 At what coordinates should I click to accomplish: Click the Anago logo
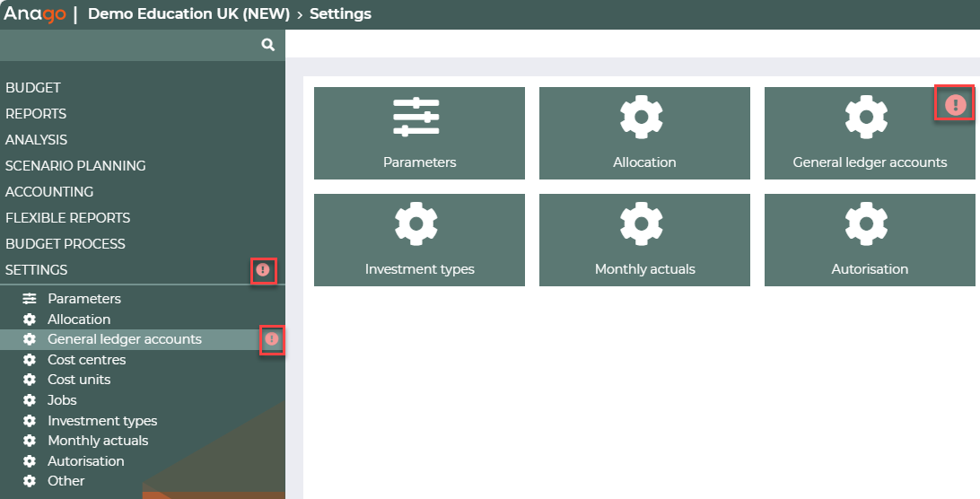[35, 13]
